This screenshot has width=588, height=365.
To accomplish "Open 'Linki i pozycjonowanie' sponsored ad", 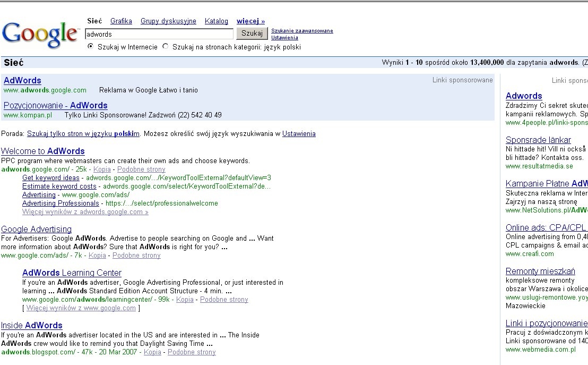I will click(547, 324).
